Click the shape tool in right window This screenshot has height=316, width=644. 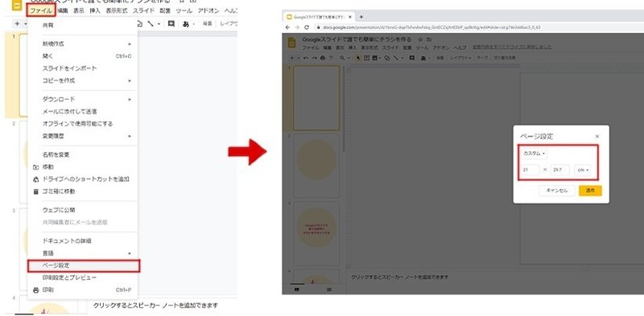(387, 58)
